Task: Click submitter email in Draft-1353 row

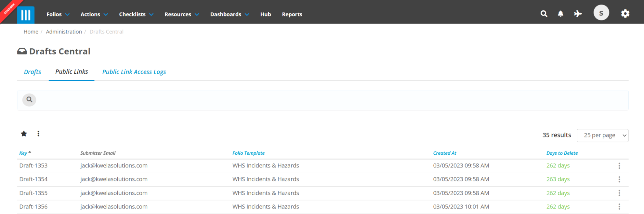Action: click(114, 166)
